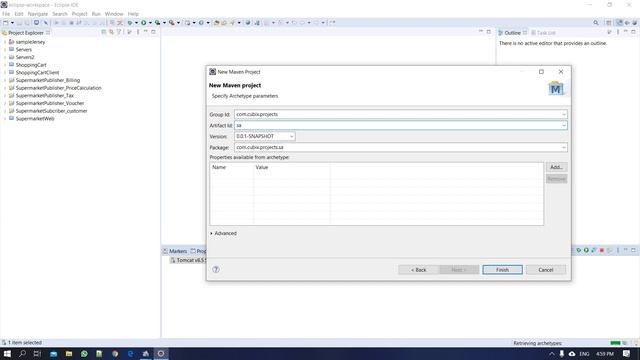Open Windows Start menu
The height and width of the screenshot is (360, 640).
[x=7, y=354]
